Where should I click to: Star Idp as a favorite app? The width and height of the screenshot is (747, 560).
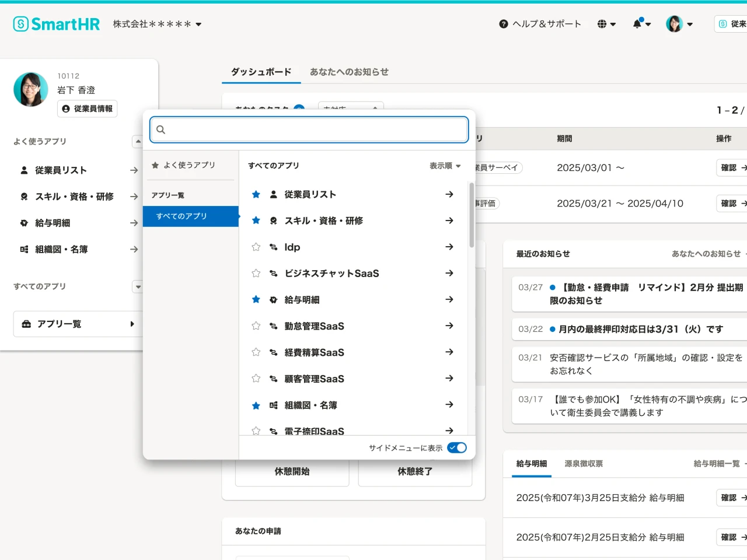tap(256, 247)
